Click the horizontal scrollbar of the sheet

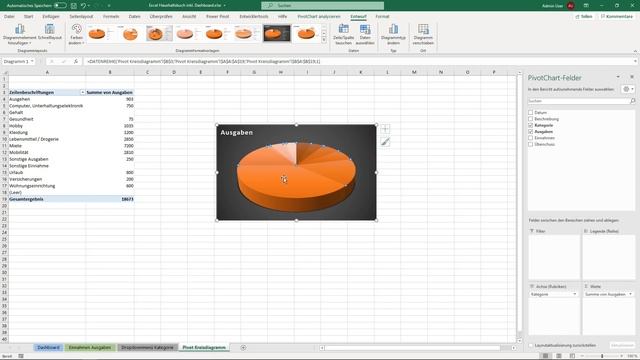click(x=412, y=348)
